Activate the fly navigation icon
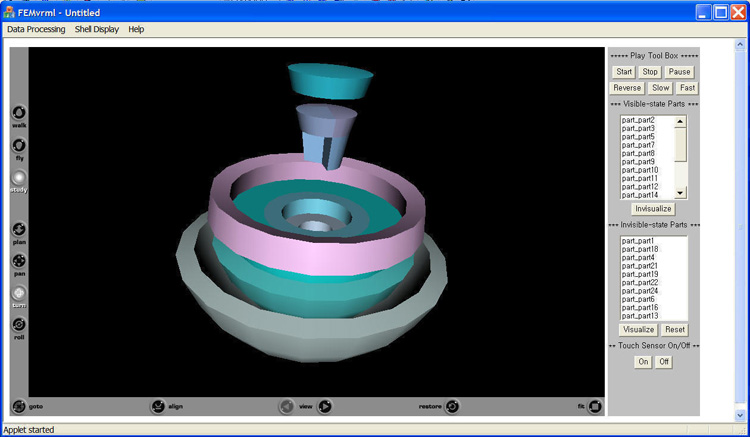This screenshot has height=437, width=750. click(19, 146)
